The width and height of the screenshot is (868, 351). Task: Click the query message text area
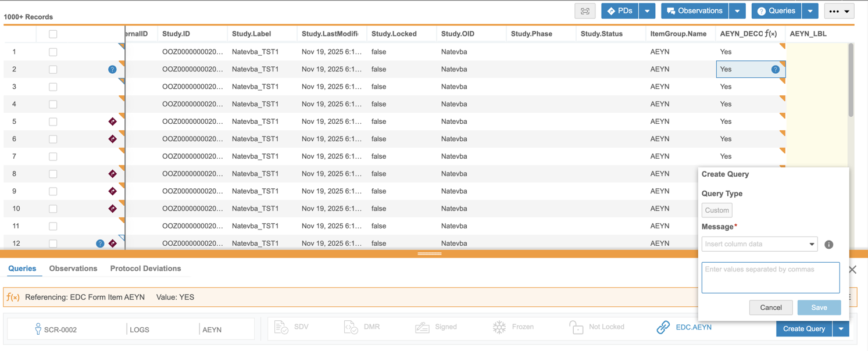coord(770,278)
